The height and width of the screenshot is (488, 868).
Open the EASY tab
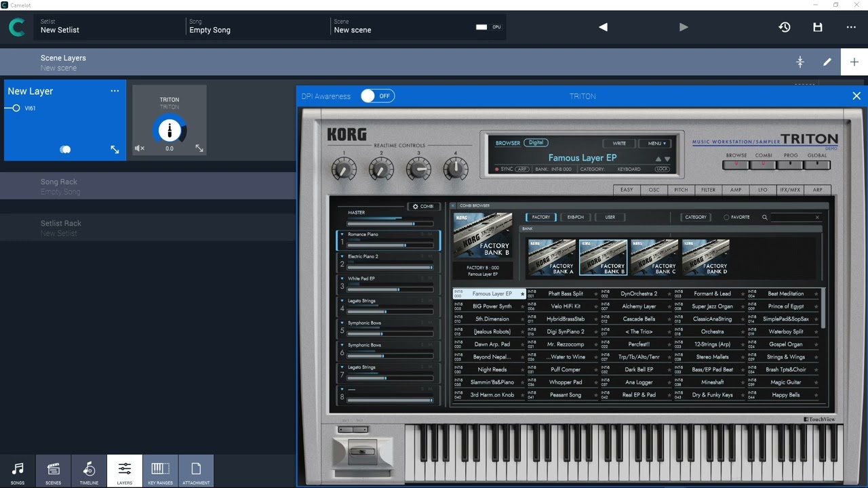pyautogui.click(x=627, y=190)
